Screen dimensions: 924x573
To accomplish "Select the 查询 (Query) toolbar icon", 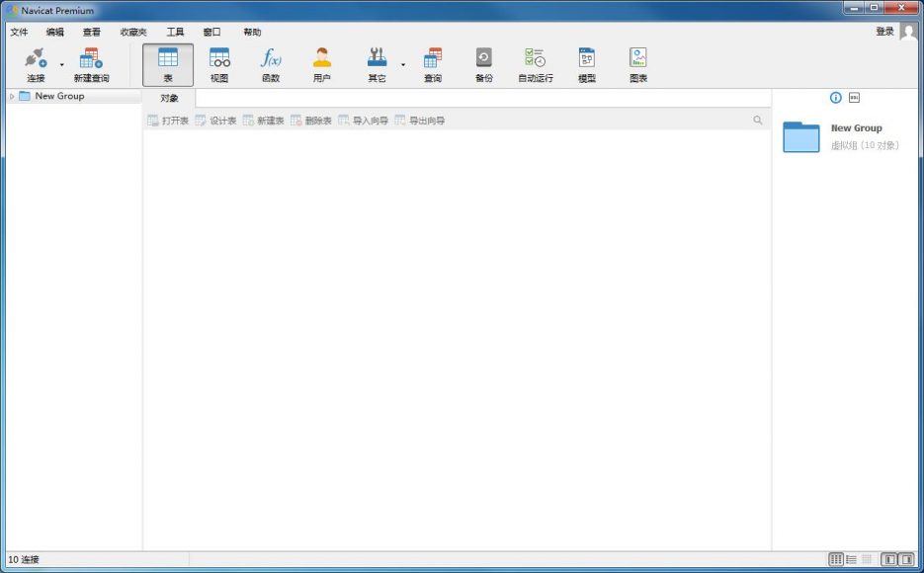I will 433,65.
